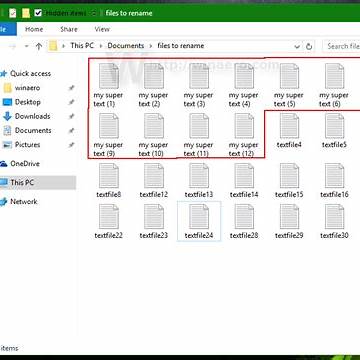Select file 'my super text (5)'
The height and width of the screenshot is (360, 360).
(x=289, y=85)
